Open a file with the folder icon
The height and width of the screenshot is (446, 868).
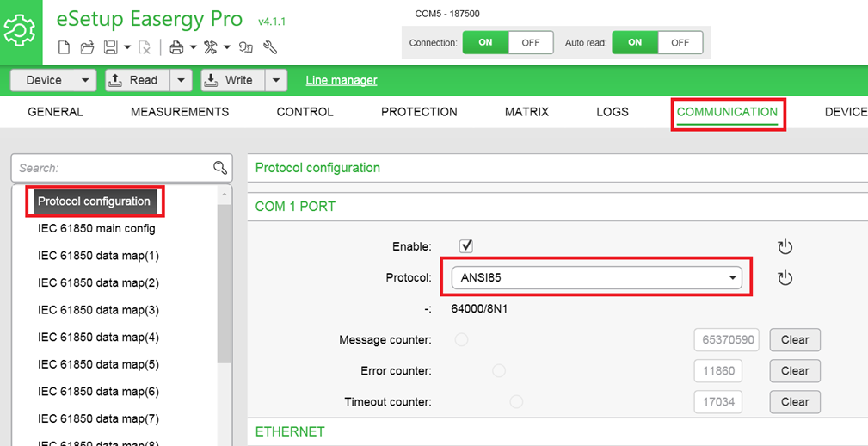(x=87, y=47)
